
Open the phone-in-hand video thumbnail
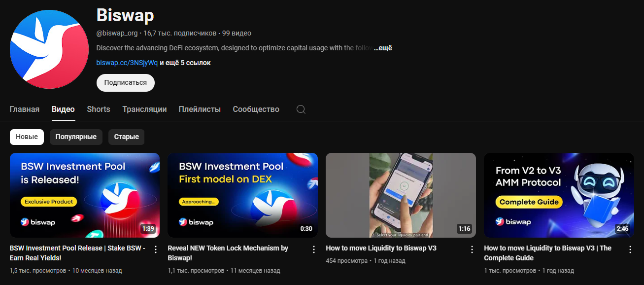point(401,195)
